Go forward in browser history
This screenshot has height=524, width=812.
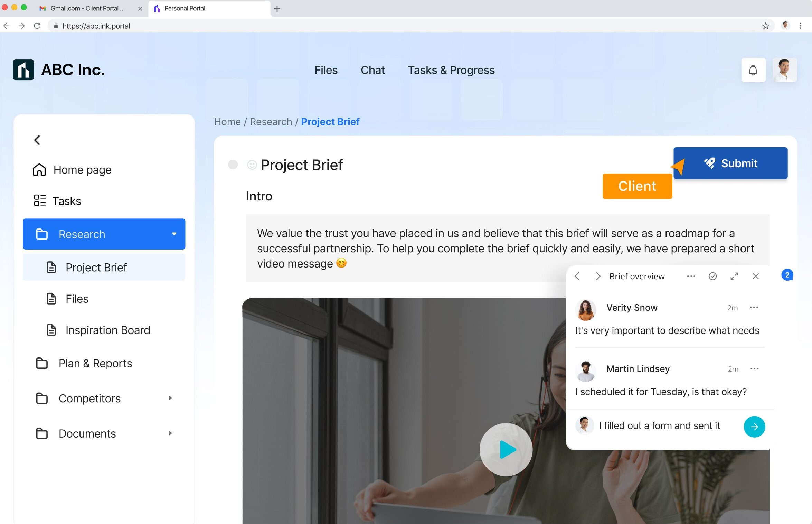(21, 26)
